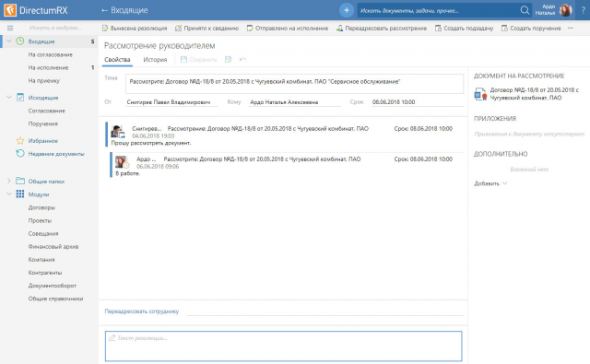Image resolution: width=590 pixels, height=364 pixels.
Task: Click the Исходящие checkbox icon
Action: [20, 98]
